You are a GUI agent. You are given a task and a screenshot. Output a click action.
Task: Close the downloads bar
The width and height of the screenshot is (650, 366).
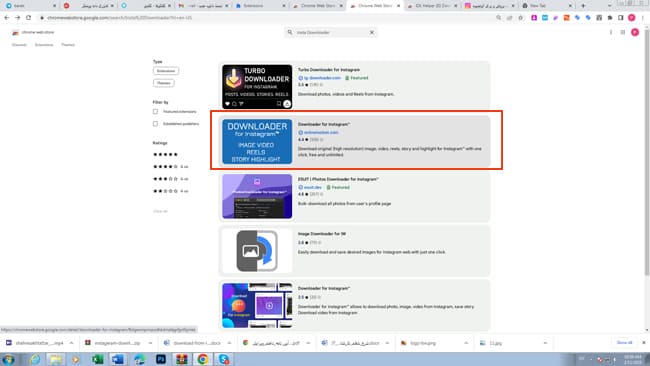point(644,343)
